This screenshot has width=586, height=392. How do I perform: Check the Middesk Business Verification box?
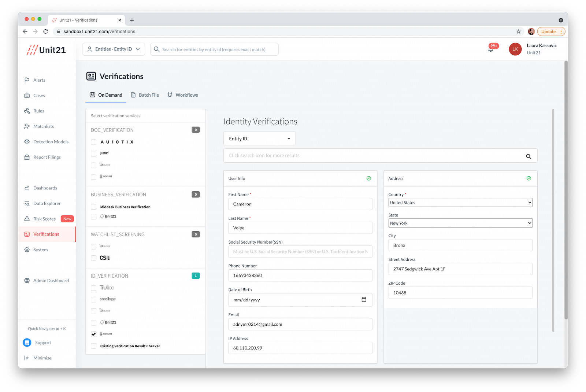pyautogui.click(x=94, y=207)
